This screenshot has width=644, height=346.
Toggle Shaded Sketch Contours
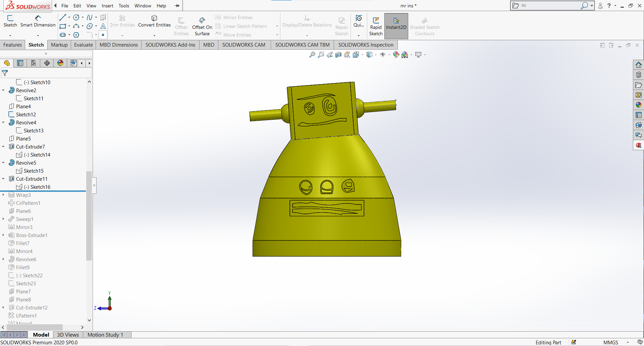pyautogui.click(x=425, y=25)
